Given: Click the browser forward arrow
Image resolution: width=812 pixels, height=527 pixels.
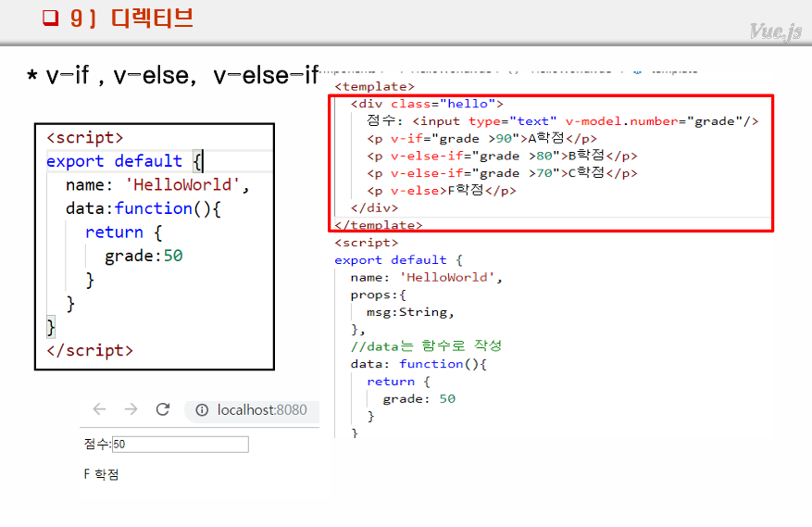Looking at the screenshot, I should [131, 409].
